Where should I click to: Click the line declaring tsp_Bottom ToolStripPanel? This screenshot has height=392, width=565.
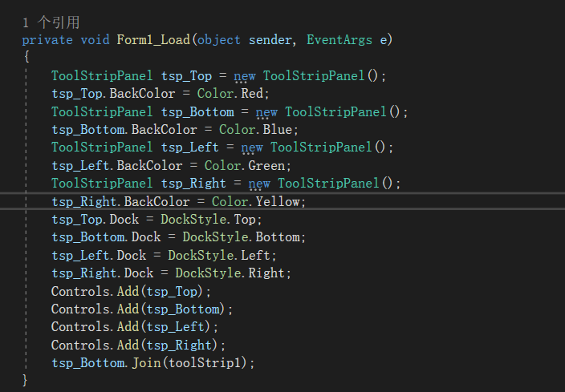coord(230,111)
